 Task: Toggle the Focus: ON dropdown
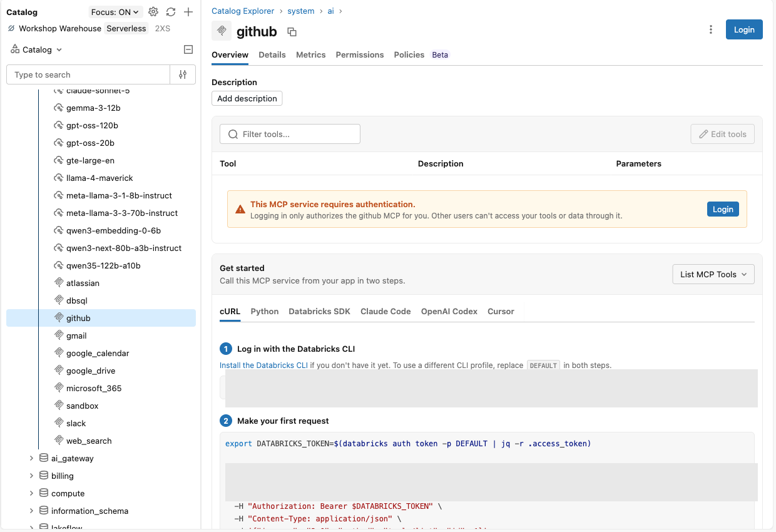[116, 12]
